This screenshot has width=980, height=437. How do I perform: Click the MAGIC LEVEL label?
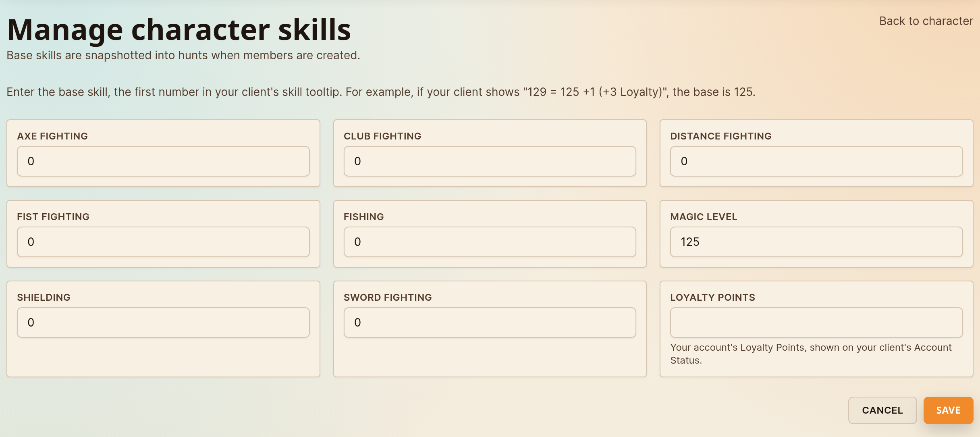tap(704, 217)
